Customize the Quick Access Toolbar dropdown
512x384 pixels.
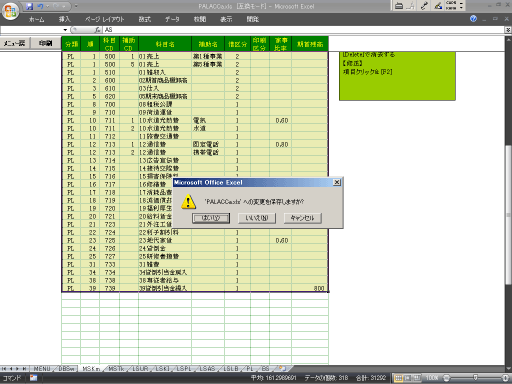pos(76,6)
